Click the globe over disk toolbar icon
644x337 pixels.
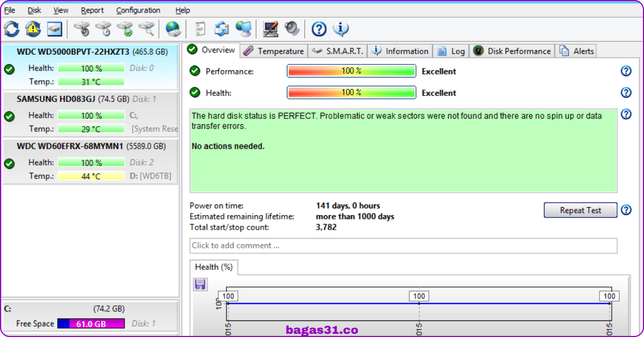(173, 28)
